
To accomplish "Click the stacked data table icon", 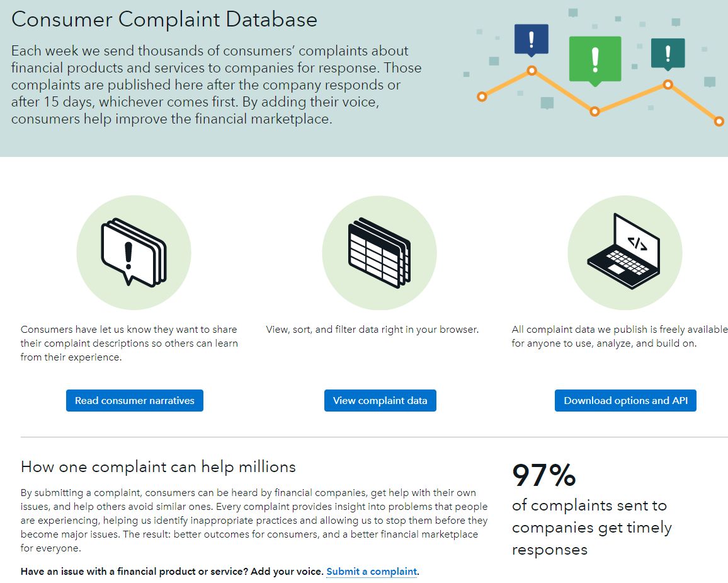I will tap(379, 253).
